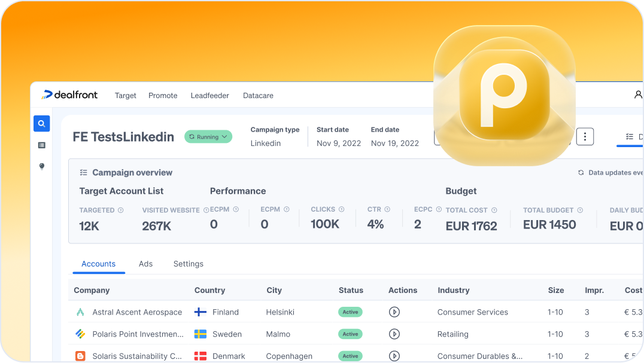Click Active status badge in Denmark row
The height and width of the screenshot is (363, 644).
(350, 356)
